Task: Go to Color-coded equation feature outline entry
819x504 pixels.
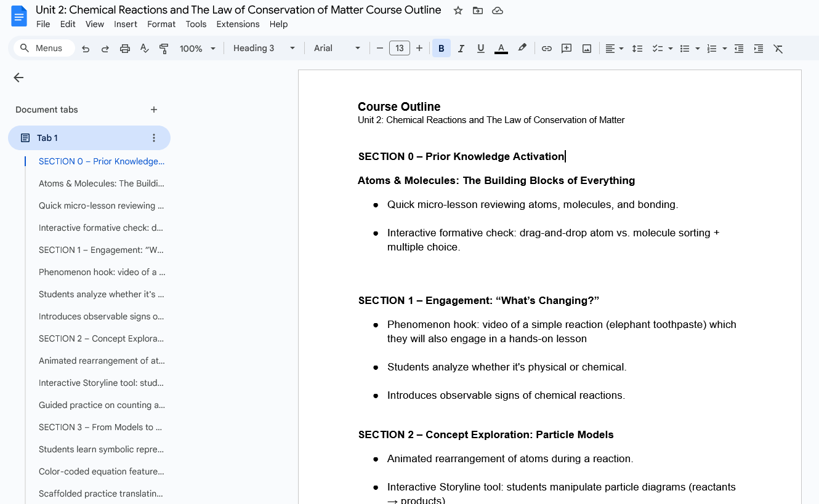Action: pos(102,471)
